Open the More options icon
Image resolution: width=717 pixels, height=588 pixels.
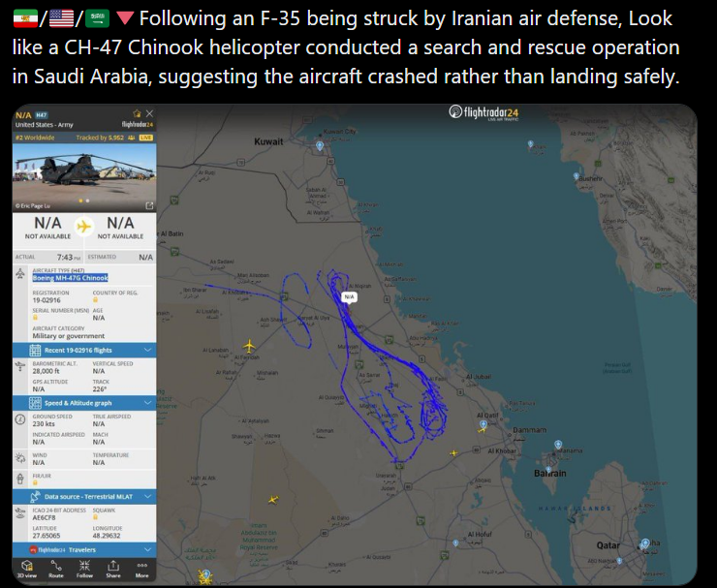coord(141,569)
